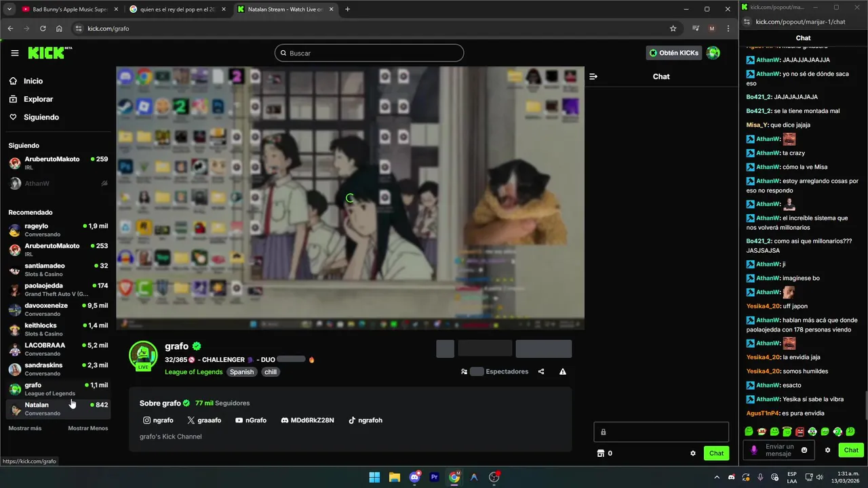Open emoji picker in popout chat
The height and width of the screenshot is (488, 868).
pyautogui.click(x=805, y=450)
